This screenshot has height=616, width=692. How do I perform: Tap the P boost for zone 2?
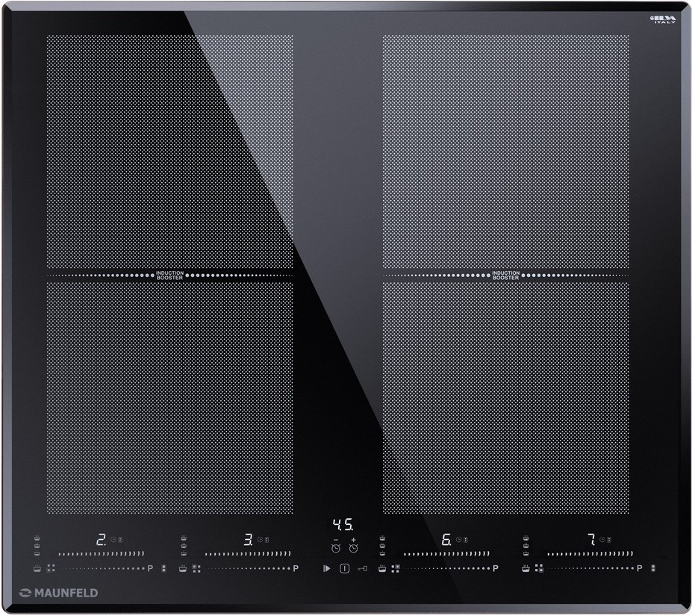click(150, 568)
